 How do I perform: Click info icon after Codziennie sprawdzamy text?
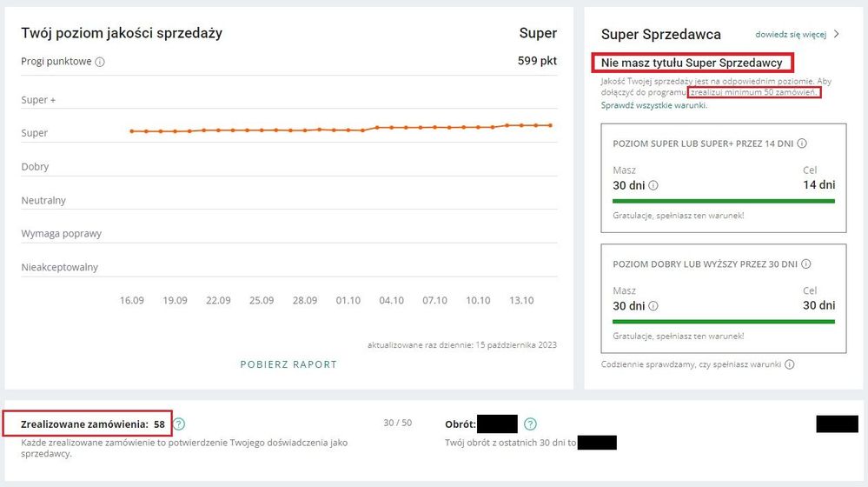pyautogui.click(x=789, y=364)
